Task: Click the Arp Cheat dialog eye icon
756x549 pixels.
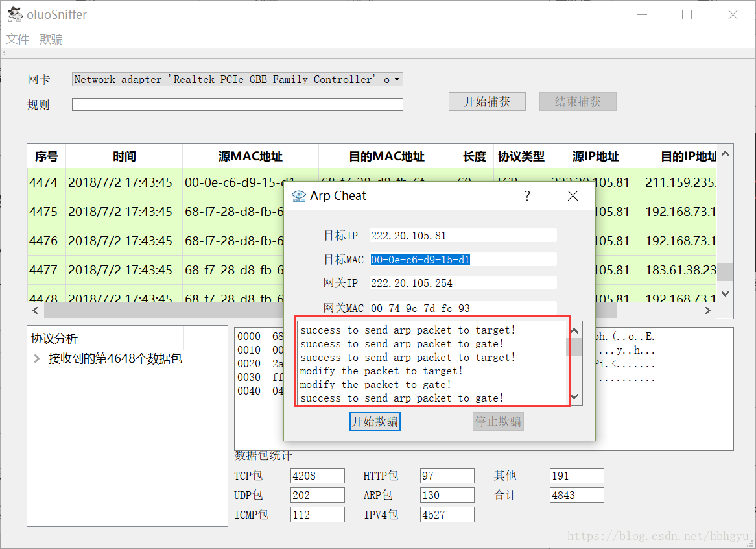Action: [299, 196]
